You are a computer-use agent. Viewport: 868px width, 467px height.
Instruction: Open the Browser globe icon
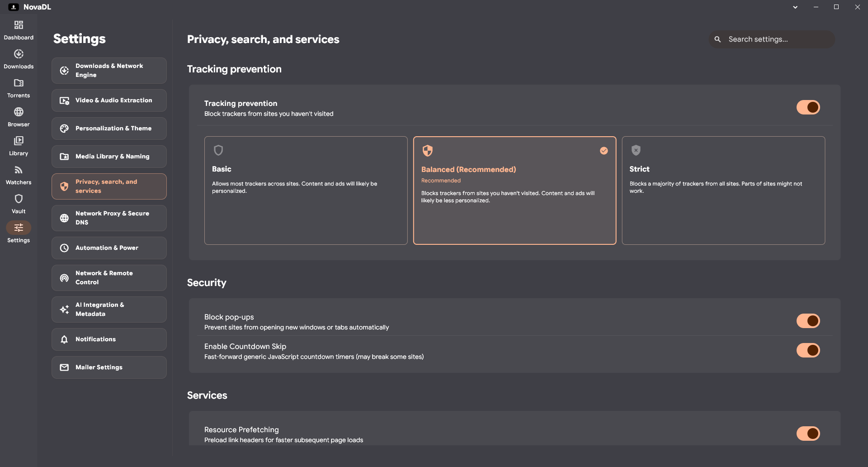tap(19, 112)
